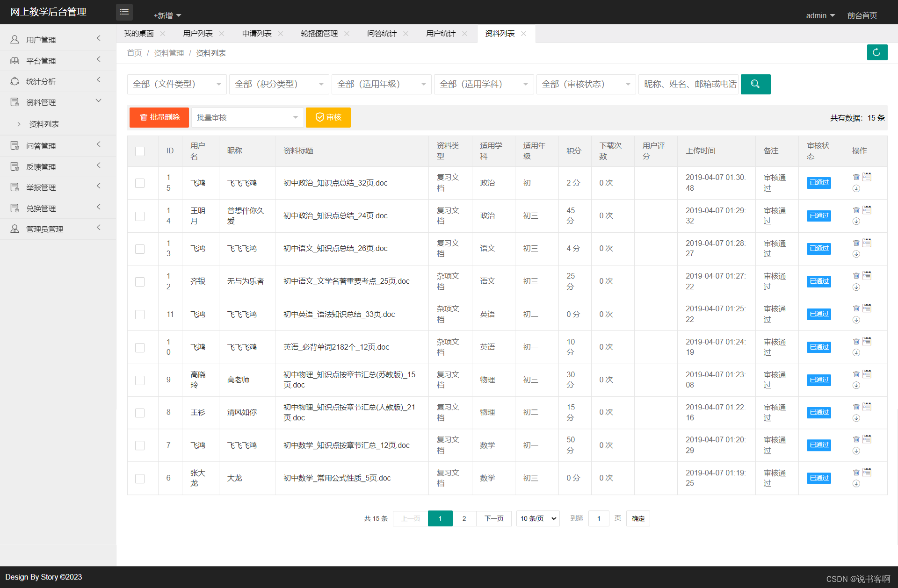
Task: Click the 统计分析 icon in sidebar
Action: [x=15, y=81]
